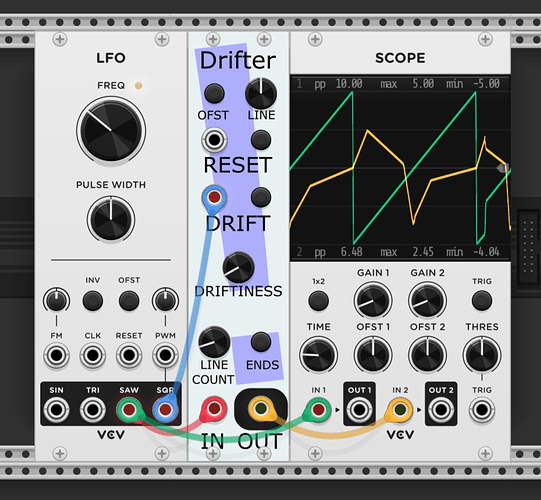Screen dimensions: 541x500
Task: Click the Drifter DRIFT button
Action: 261,197
